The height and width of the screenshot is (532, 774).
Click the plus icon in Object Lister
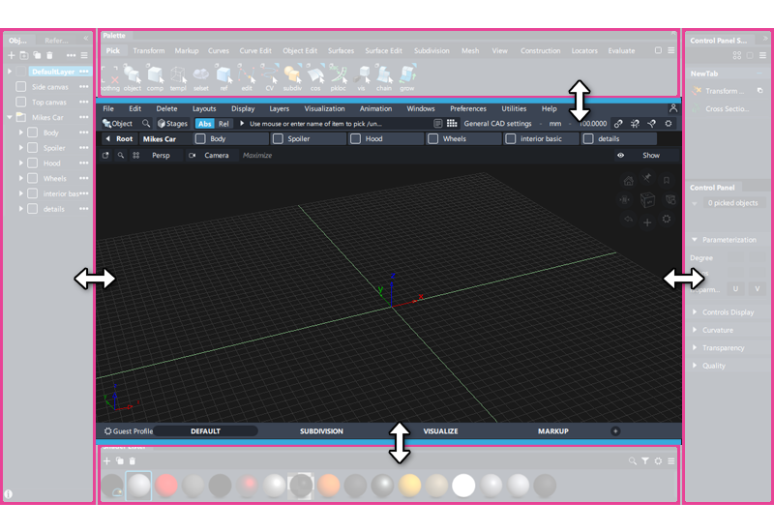click(12, 55)
